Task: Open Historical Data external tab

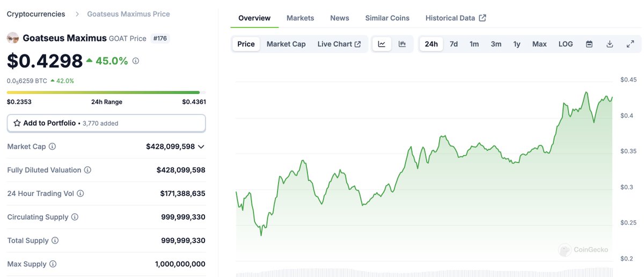Action: point(456,18)
